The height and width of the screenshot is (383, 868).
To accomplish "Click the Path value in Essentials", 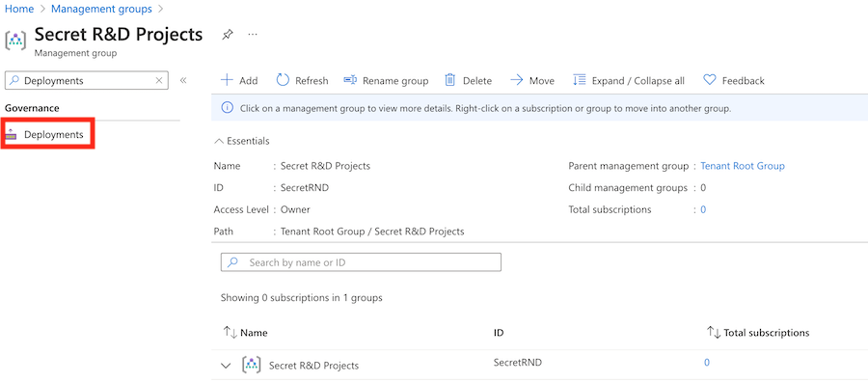I will click(372, 232).
